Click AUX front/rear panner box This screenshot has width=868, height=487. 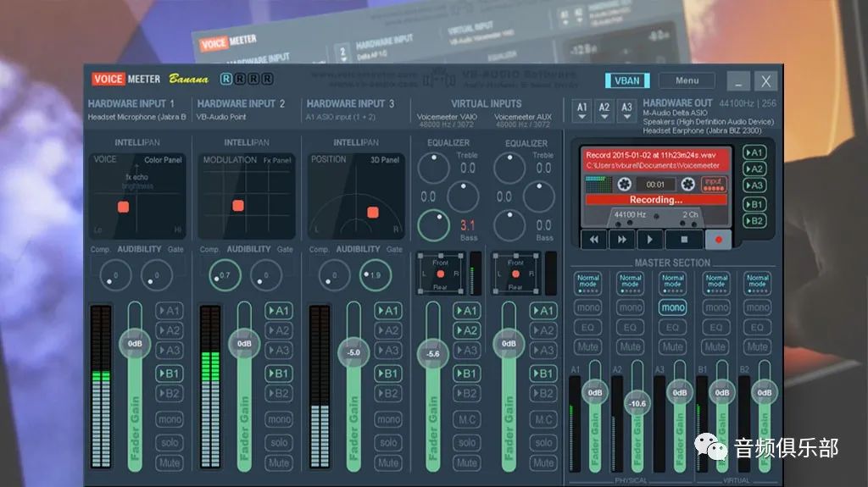516,274
